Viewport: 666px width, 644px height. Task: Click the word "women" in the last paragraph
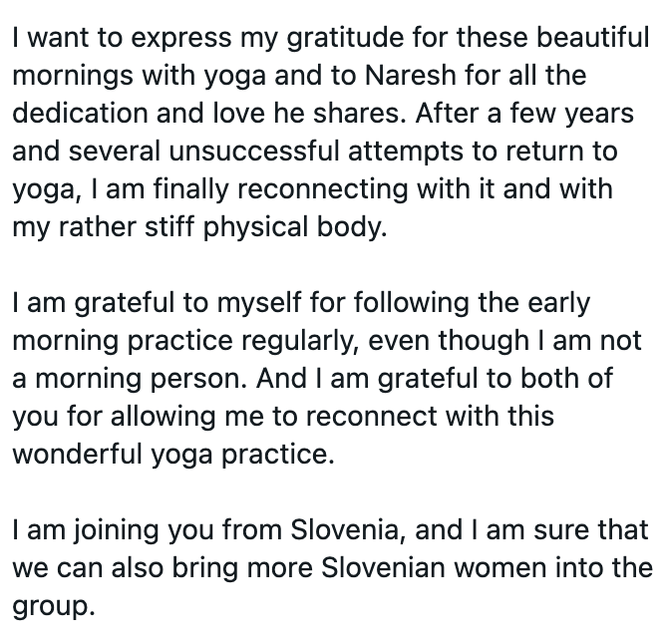click(533, 568)
